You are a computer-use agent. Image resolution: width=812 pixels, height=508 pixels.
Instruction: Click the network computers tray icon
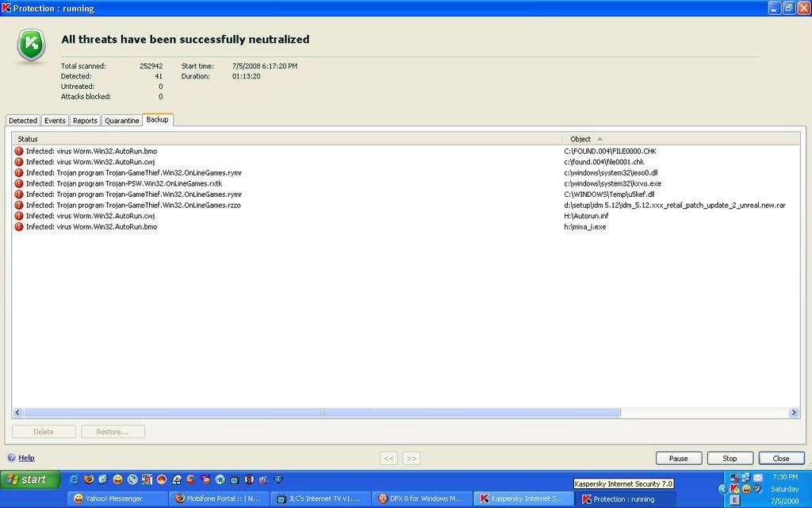tap(745, 477)
